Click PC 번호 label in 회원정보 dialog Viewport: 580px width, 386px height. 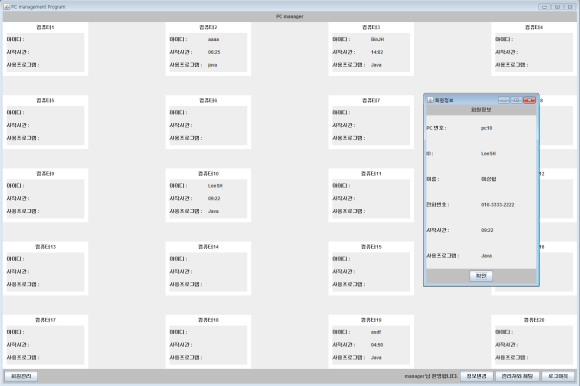pos(436,128)
